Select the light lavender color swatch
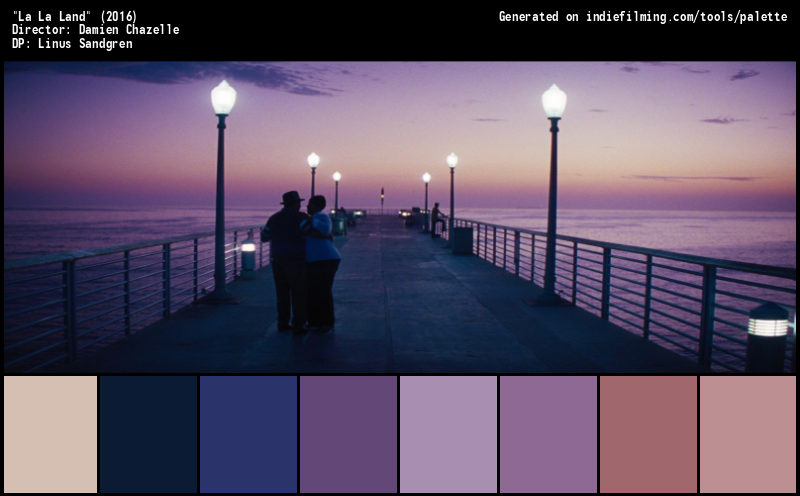This screenshot has height=496, width=800. (448, 434)
